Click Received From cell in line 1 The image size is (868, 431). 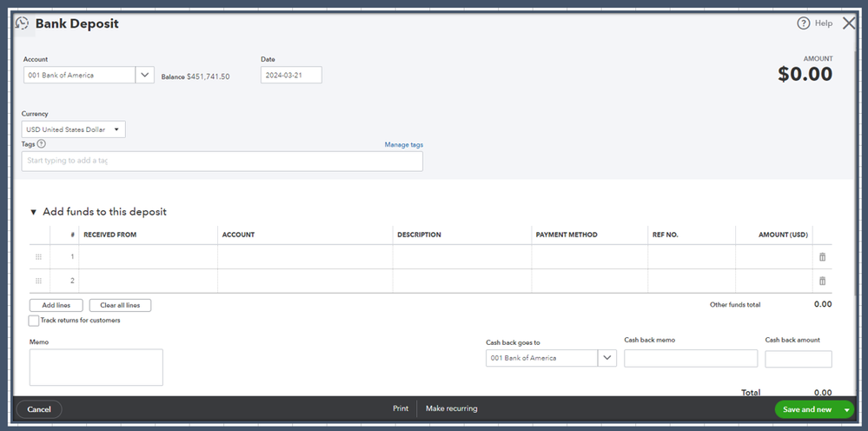149,256
